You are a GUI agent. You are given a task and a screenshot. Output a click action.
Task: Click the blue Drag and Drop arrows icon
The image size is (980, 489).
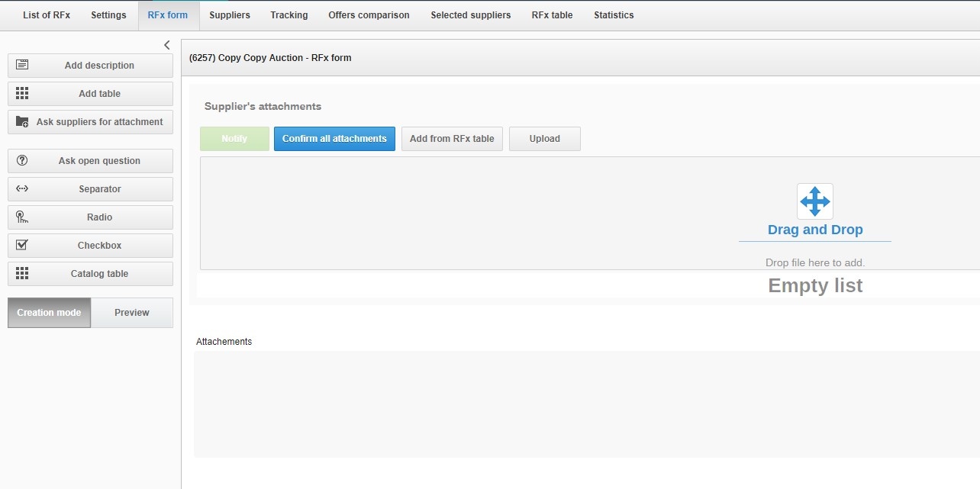[x=814, y=201]
